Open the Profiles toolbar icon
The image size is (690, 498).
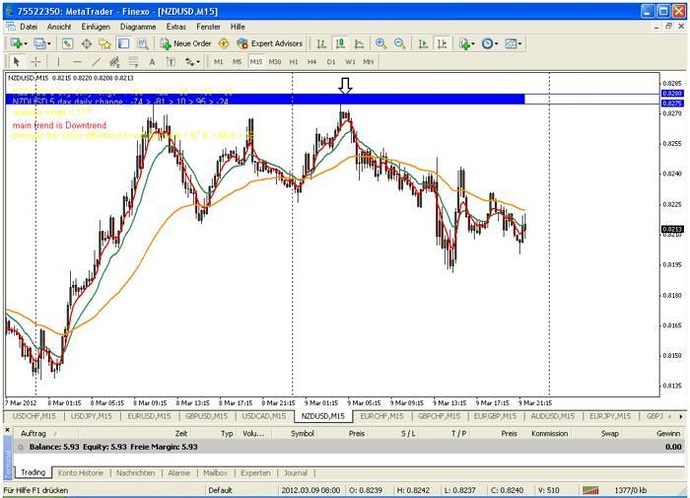pyautogui.click(x=40, y=44)
